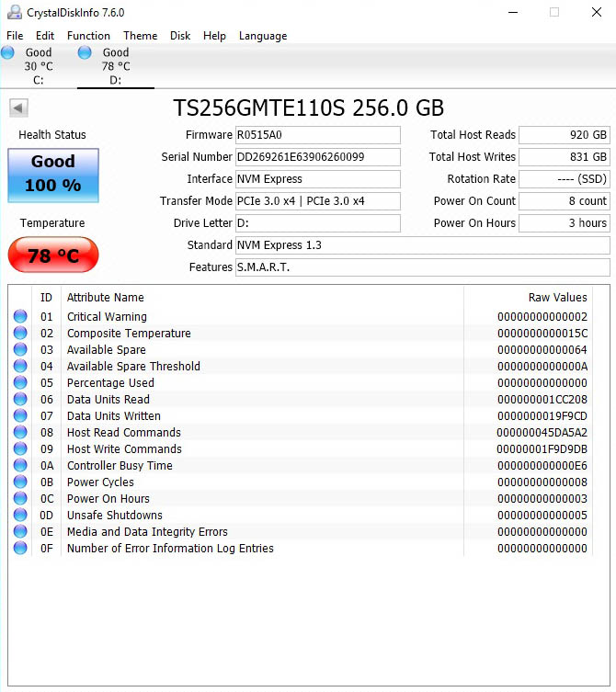Click the status orb for Unsafe Shutdowns
This screenshot has height=692, width=616.
20,515
